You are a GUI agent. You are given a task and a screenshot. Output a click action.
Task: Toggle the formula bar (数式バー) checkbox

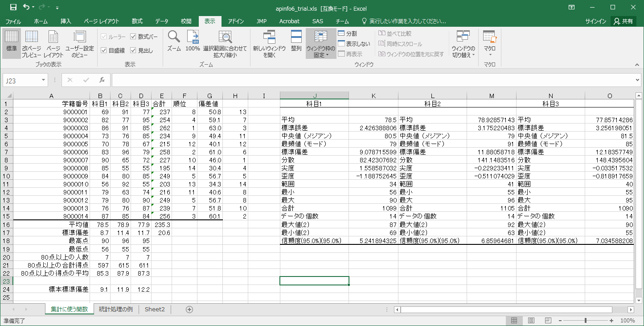[133, 37]
